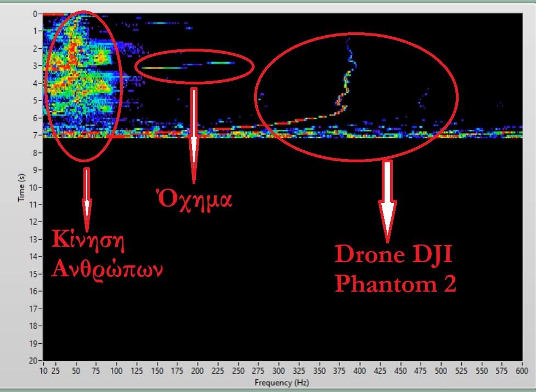The height and width of the screenshot is (392, 536).
Task: Select the 17 label on the Time axis
Action: tap(33, 309)
